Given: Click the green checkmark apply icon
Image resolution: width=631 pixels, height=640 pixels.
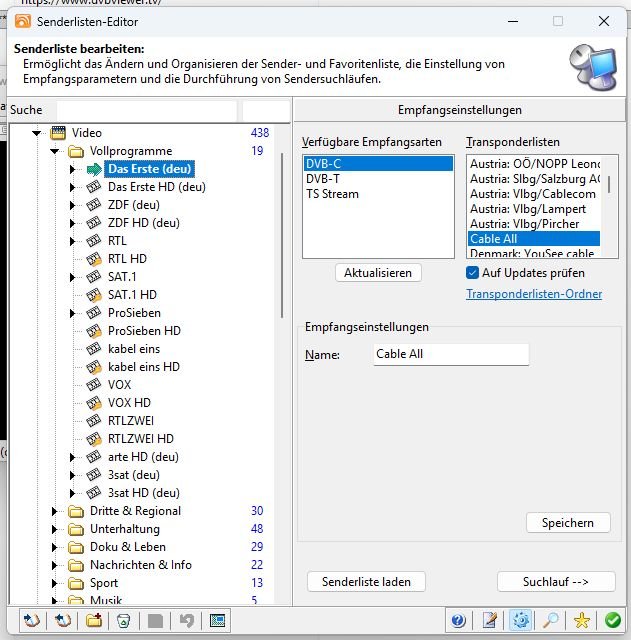Looking at the screenshot, I should pos(612,620).
